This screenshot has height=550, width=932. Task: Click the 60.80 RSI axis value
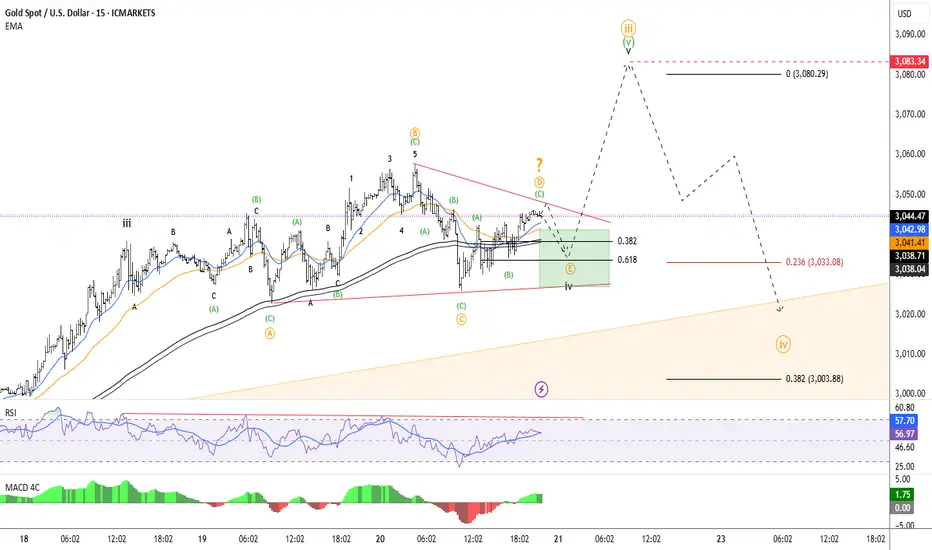click(x=904, y=407)
